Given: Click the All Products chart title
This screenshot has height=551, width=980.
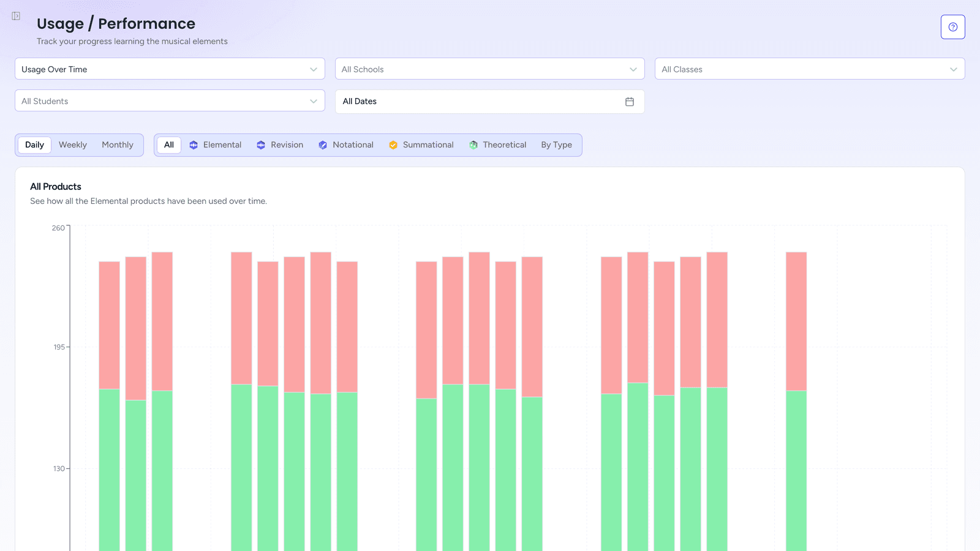Looking at the screenshot, I should [56, 187].
